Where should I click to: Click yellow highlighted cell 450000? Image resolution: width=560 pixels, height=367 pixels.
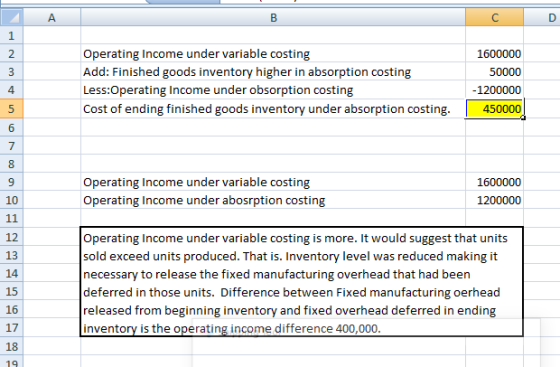(495, 109)
